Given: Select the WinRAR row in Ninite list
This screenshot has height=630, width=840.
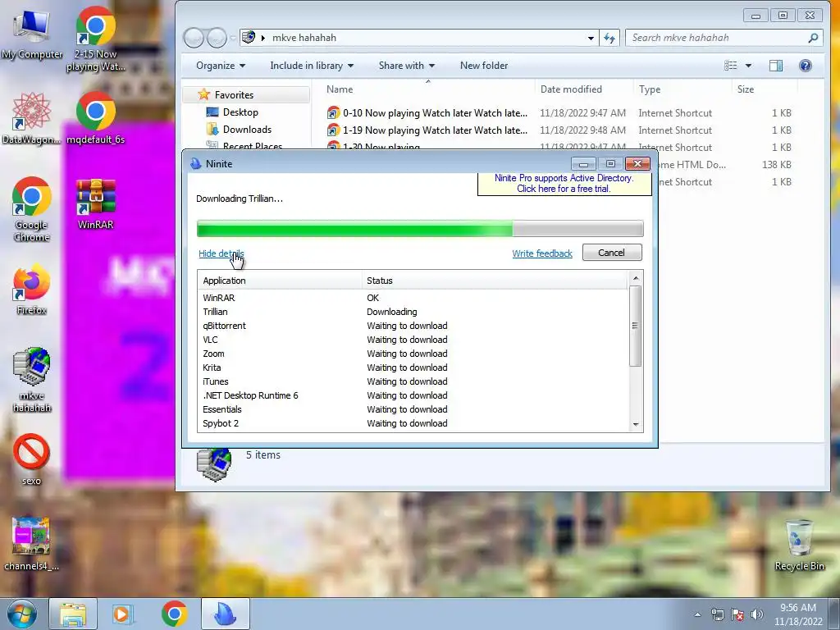Looking at the screenshot, I should (x=413, y=298).
